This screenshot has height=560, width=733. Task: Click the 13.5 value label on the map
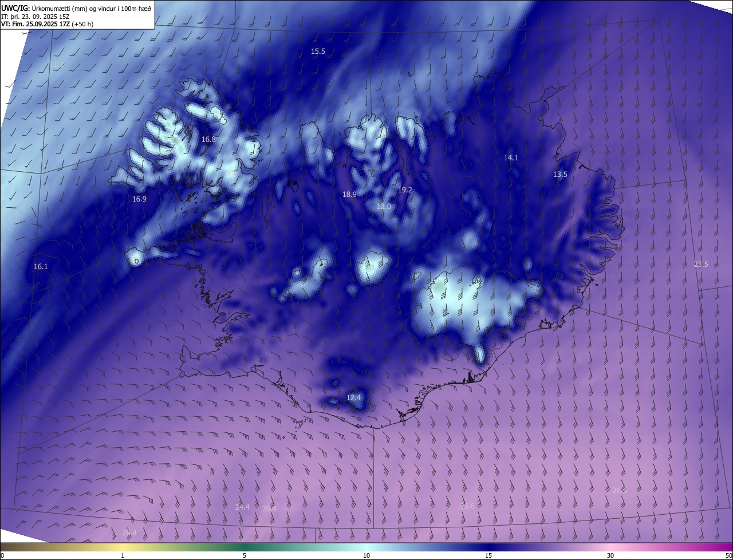click(x=560, y=175)
